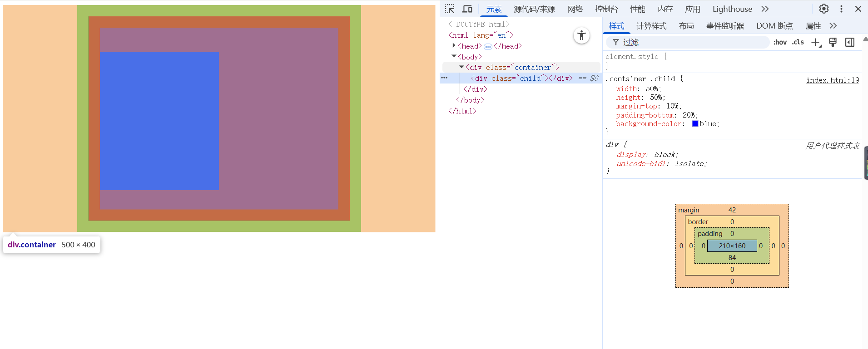Open the index.html:19 source link
Image resolution: width=868 pixels, height=349 pixels.
pos(833,80)
